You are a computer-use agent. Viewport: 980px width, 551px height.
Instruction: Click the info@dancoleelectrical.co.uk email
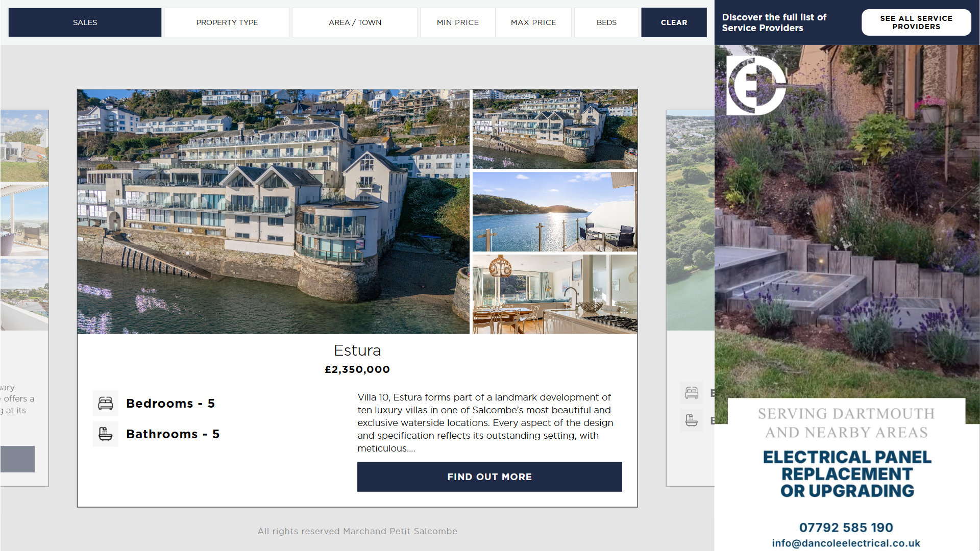[x=846, y=543]
